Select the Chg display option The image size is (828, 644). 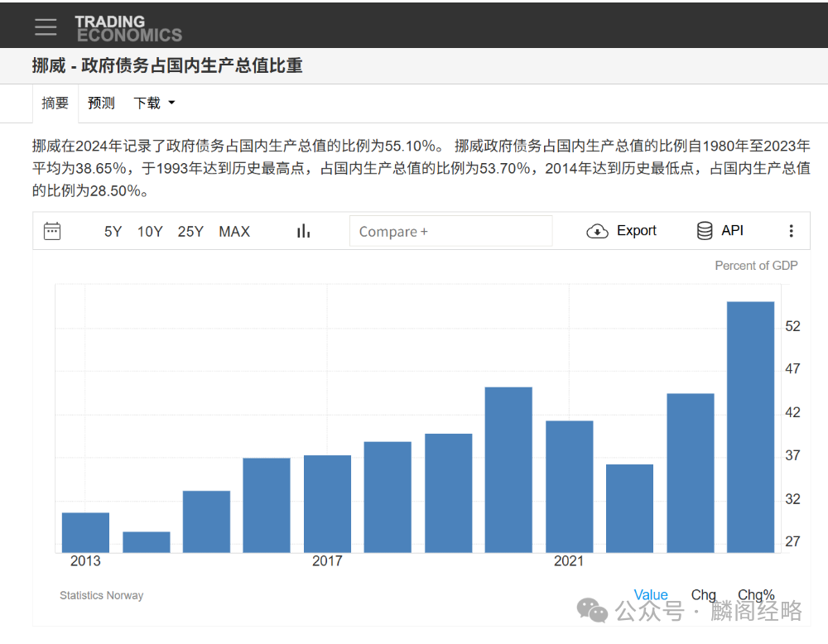[703, 595]
